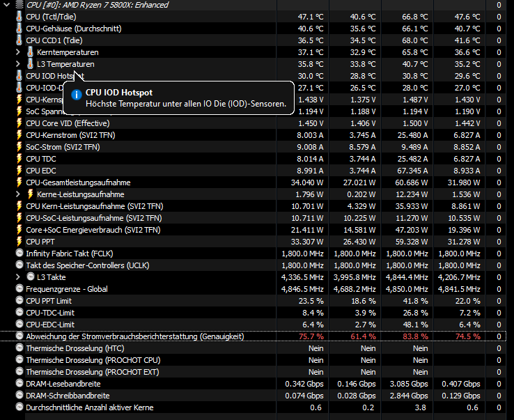
Task: Select the CPU-Gesamtleistungsaufnahme label
Action: [x=78, y=182]
